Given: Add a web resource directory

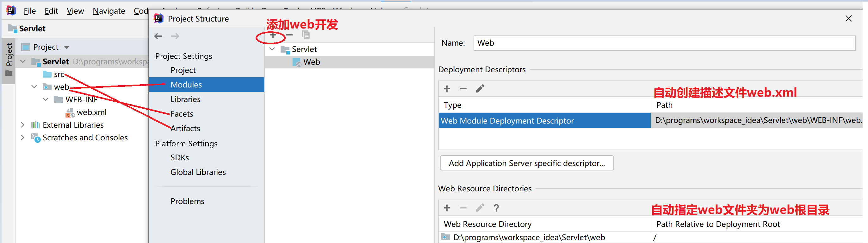Looking at the screenshot, I should click(x=447, y=208).
